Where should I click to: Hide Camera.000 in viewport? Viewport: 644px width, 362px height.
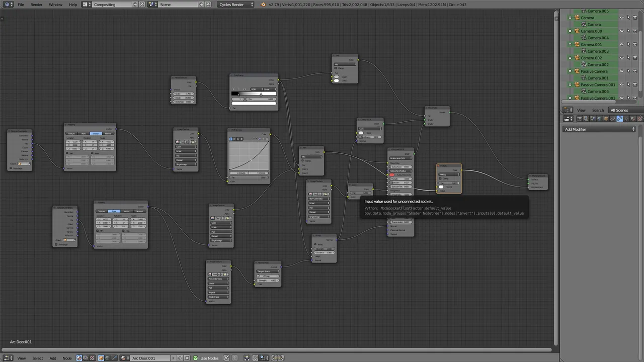coord(622,31)
